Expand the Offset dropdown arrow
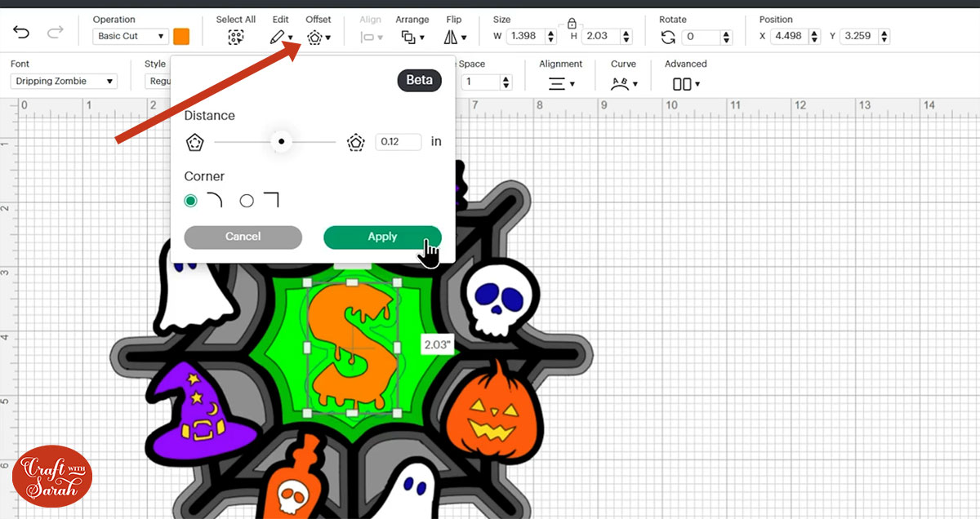This screenshot has height=519, width=980. (327, 38)
